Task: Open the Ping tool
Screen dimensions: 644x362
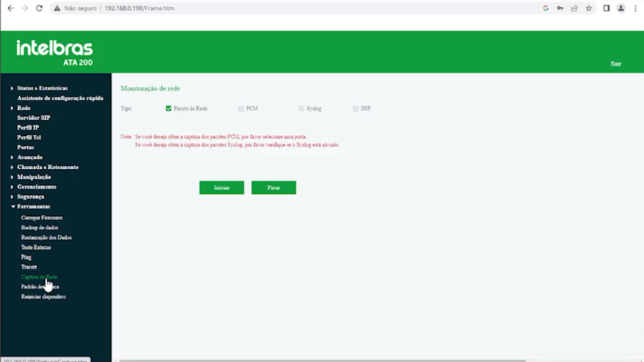Action: tap(26, 257)
